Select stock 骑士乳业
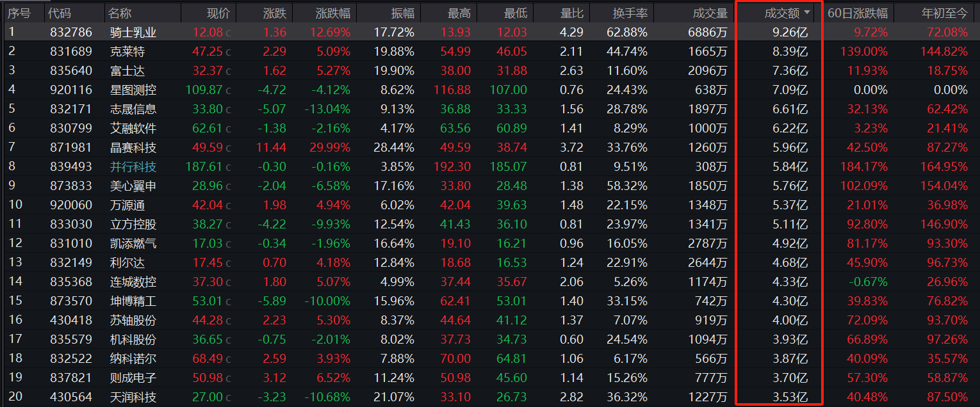 coord(133,32)
